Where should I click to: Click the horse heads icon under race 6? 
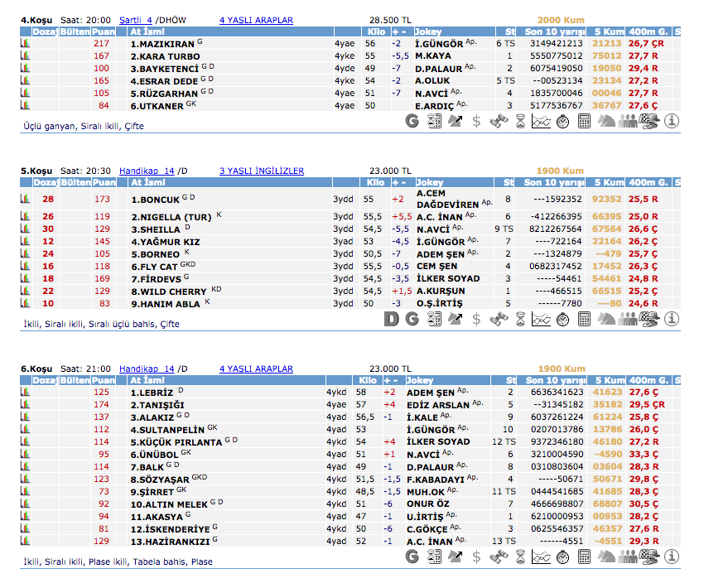[x=605, y=558]
